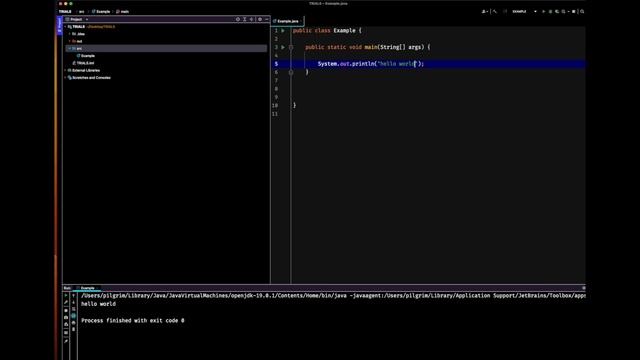Screen dimensions: 640x360
Task: Click the Run tool window label
Action: (x=67, y=288)
